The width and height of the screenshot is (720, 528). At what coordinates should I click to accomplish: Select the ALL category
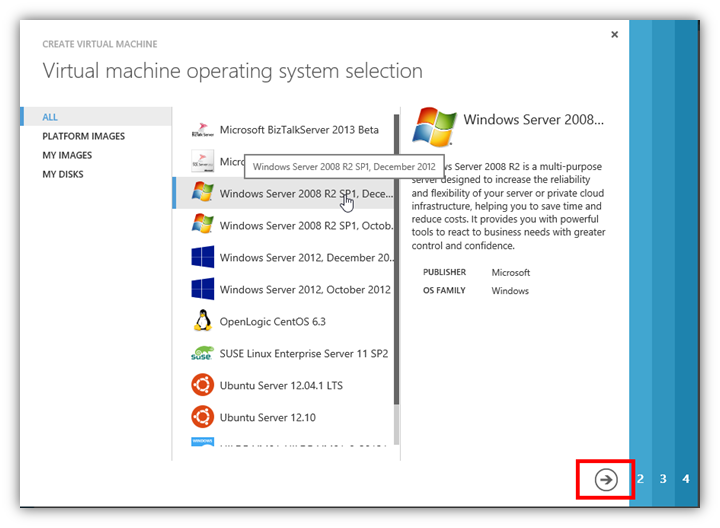50,117
